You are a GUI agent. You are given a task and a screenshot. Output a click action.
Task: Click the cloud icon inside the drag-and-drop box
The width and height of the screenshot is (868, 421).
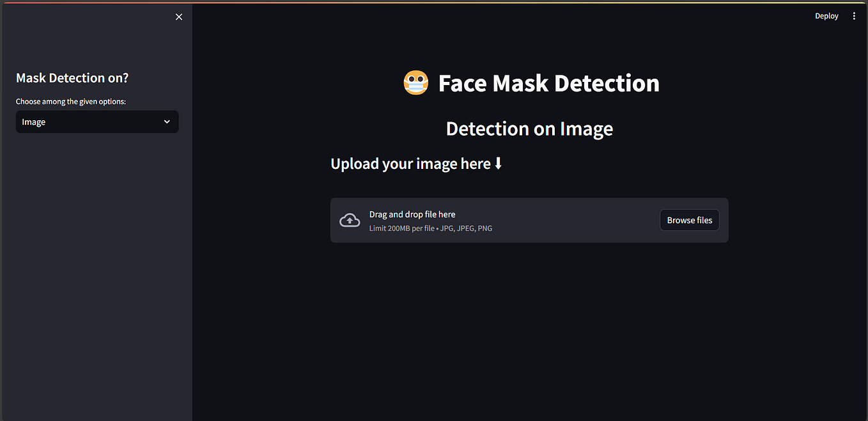pos(350,219)
